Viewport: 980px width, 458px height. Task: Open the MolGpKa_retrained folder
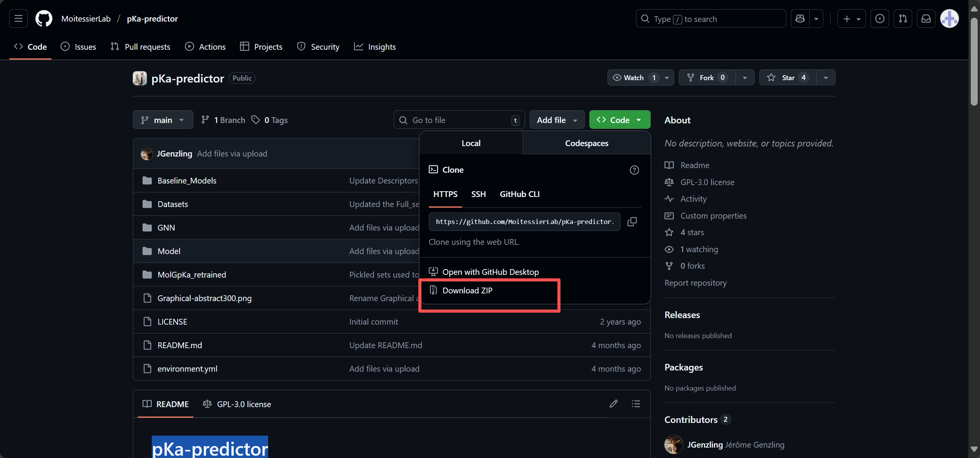click(x=192, y=274)
